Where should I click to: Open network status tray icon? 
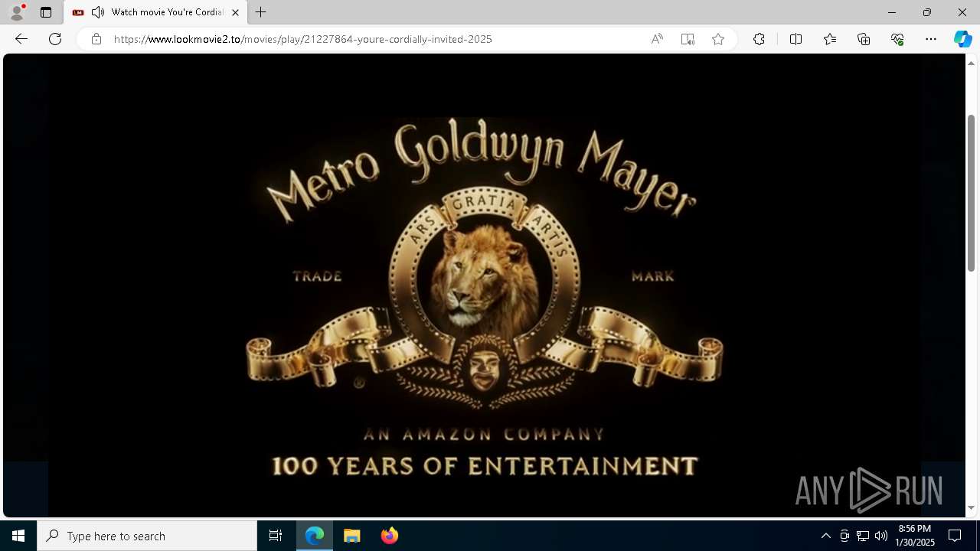pos(863,536)
